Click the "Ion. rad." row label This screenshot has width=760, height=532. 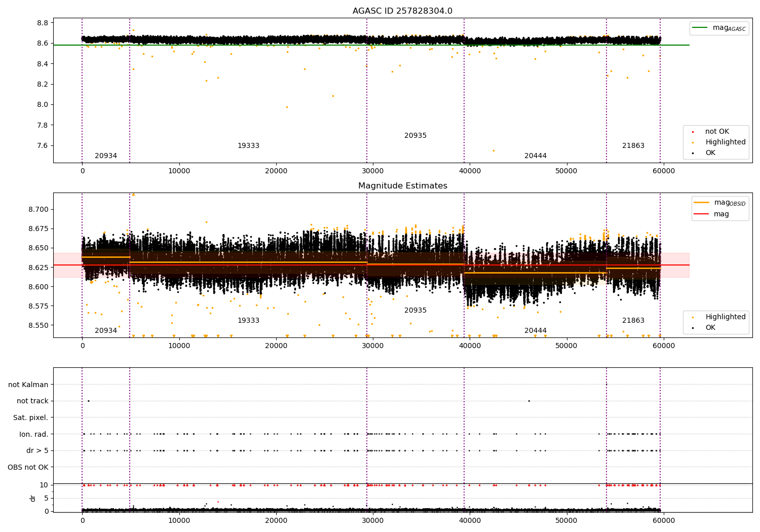34,434
